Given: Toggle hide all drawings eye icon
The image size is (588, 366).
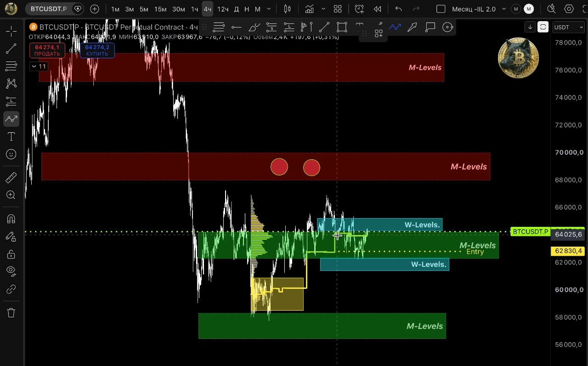Looking at the screenshot, I should [x=11, y=271].
